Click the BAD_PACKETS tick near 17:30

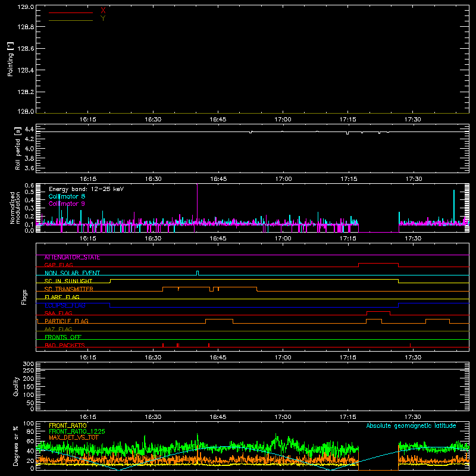pos(411,345)
